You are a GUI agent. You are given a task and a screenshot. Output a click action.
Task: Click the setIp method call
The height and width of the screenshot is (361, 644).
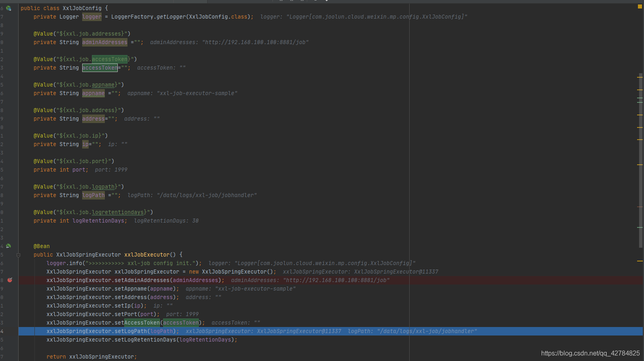point(123,306)
